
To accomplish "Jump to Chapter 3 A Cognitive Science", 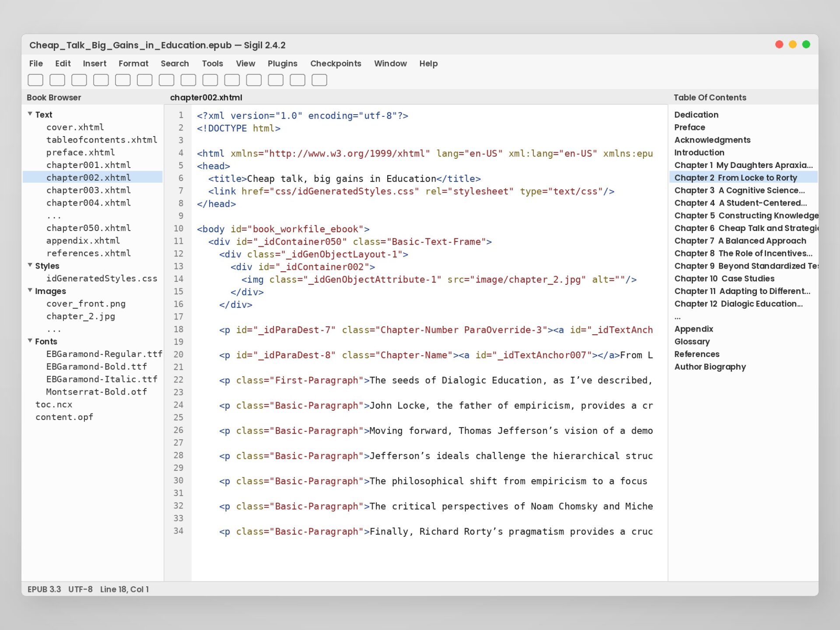I will pos(739,190).
